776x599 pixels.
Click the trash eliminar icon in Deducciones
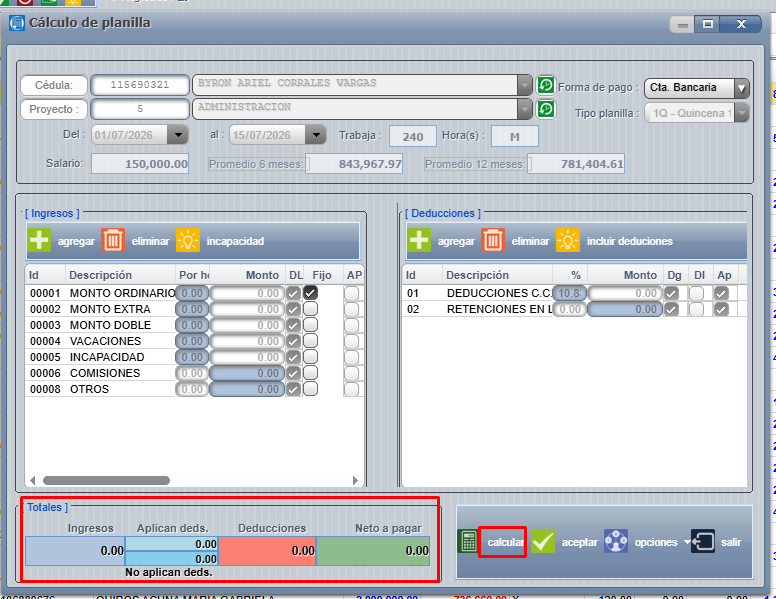[493, 241]
